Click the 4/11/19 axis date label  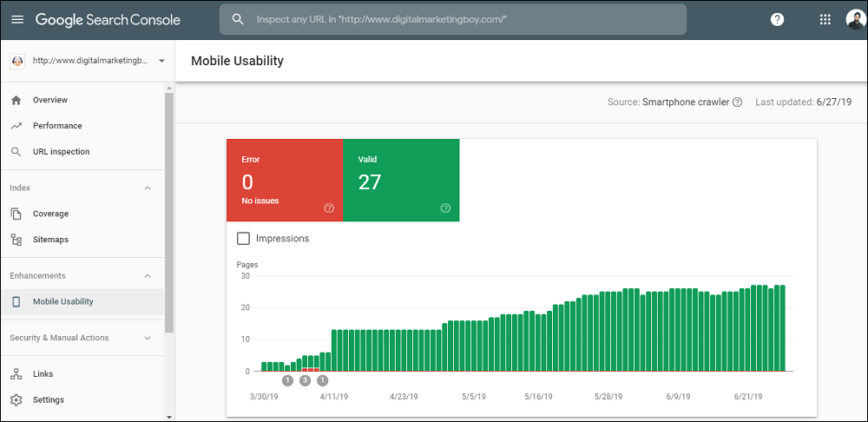point(333,397)
